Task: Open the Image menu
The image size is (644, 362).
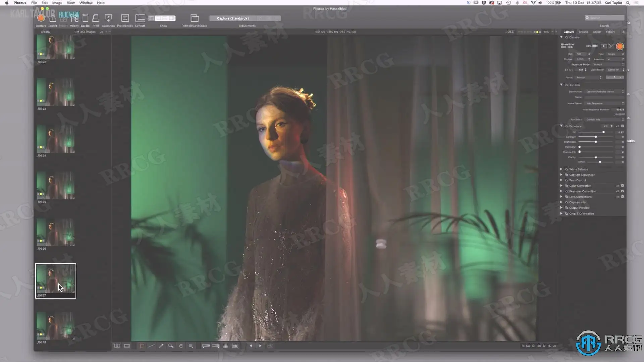Action: [57, 3]
